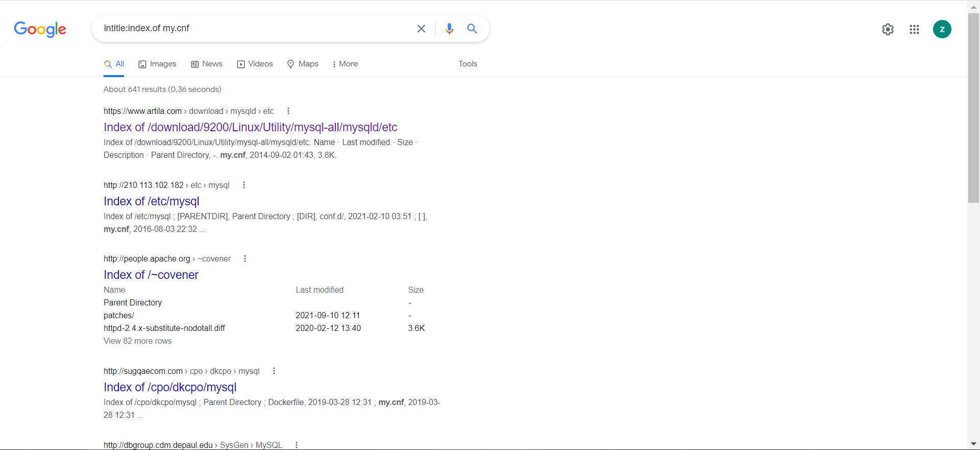980x450 pixels.
Task: Click the Google logo
Action: 40,29
